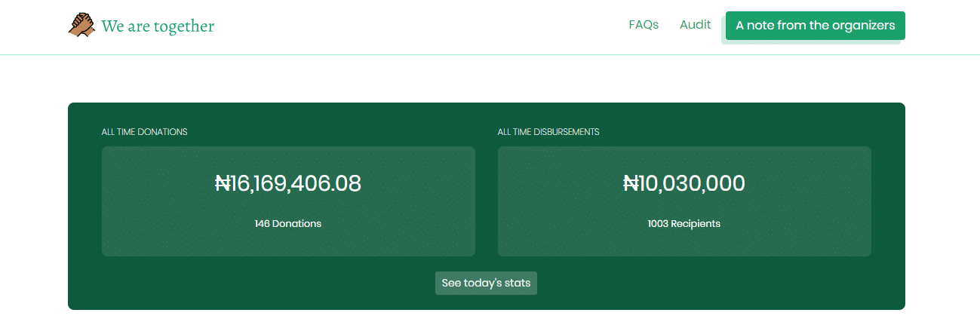Go to the FAQs page
Image resolution: width=980 pixels, height=325 pixels.
[644, 25]
